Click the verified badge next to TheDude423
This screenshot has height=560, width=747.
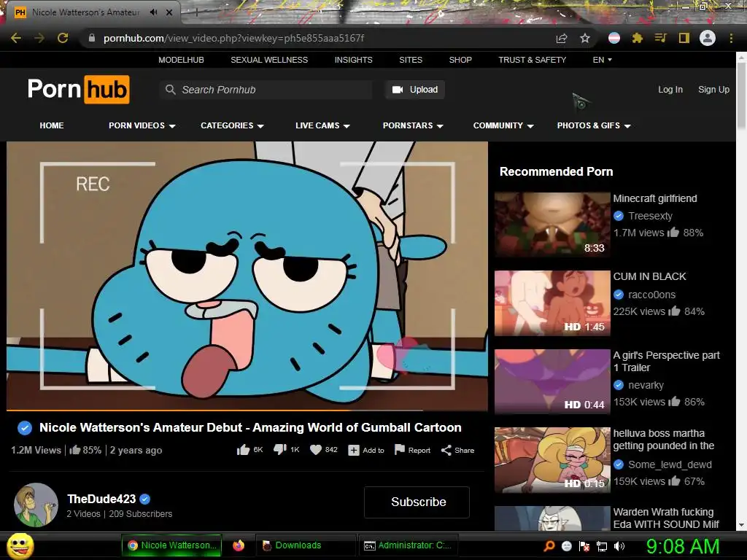click(145, 499)
